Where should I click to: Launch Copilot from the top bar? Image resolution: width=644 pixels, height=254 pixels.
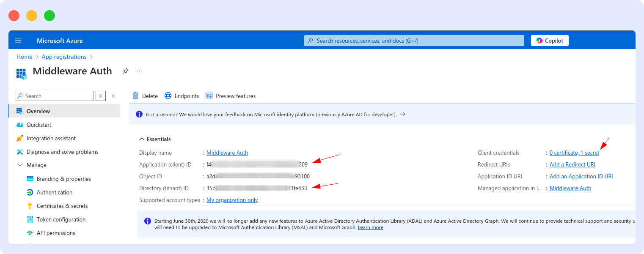click(x=549, y=40)
